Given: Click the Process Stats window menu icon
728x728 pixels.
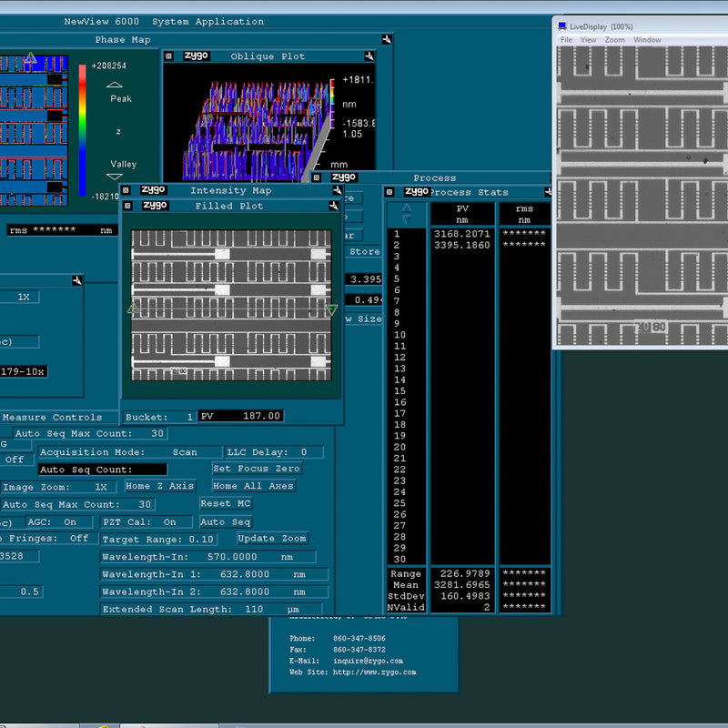Looking at the screenshot, I should click(x=389, y=192).
